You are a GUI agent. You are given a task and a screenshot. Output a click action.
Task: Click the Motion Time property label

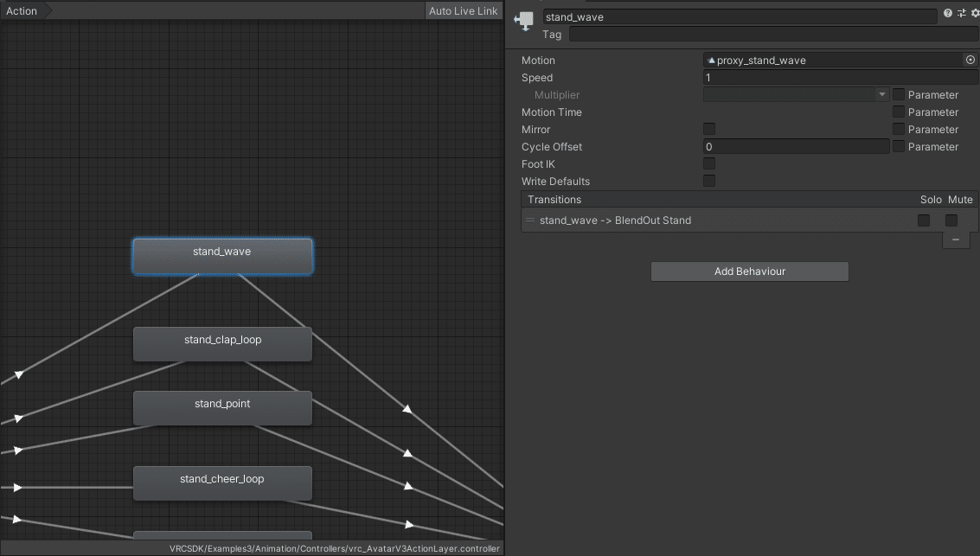(x=551, y=112)
